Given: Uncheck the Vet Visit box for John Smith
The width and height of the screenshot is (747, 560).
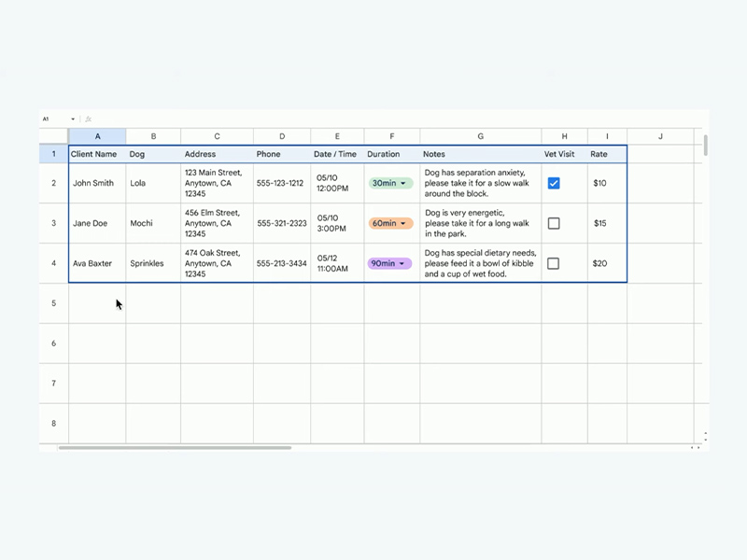Looking at the screenshot, I should 554,183.
